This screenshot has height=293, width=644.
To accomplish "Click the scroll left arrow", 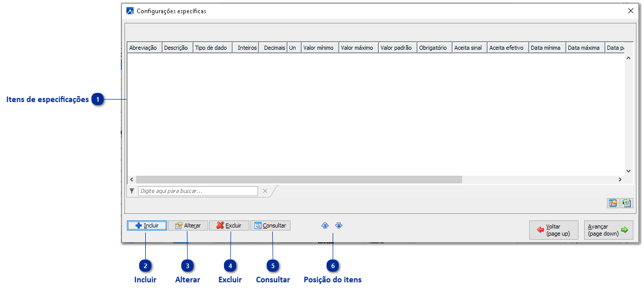I will (x=132, y=179).
